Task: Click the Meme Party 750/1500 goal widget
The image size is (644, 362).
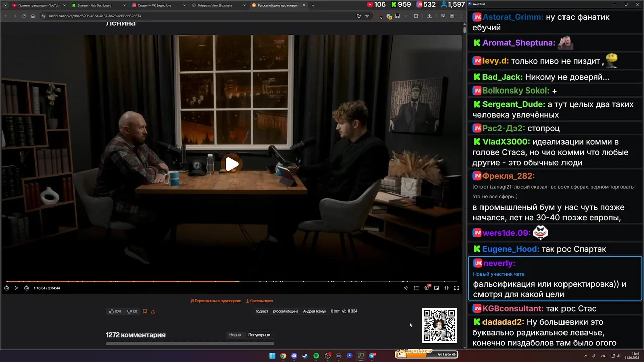Action: (x=427, y=354)
